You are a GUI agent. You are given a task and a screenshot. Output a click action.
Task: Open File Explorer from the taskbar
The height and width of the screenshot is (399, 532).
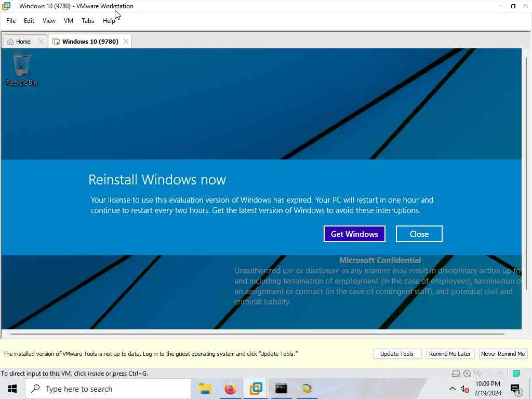pos(205,389)
